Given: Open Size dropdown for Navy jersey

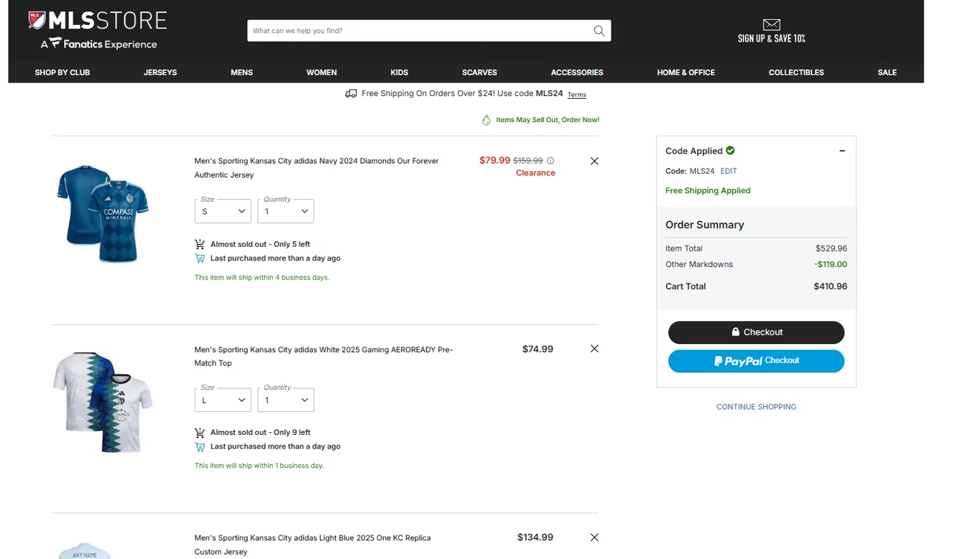Looking at the screenshot, I should tap(223, 212).
